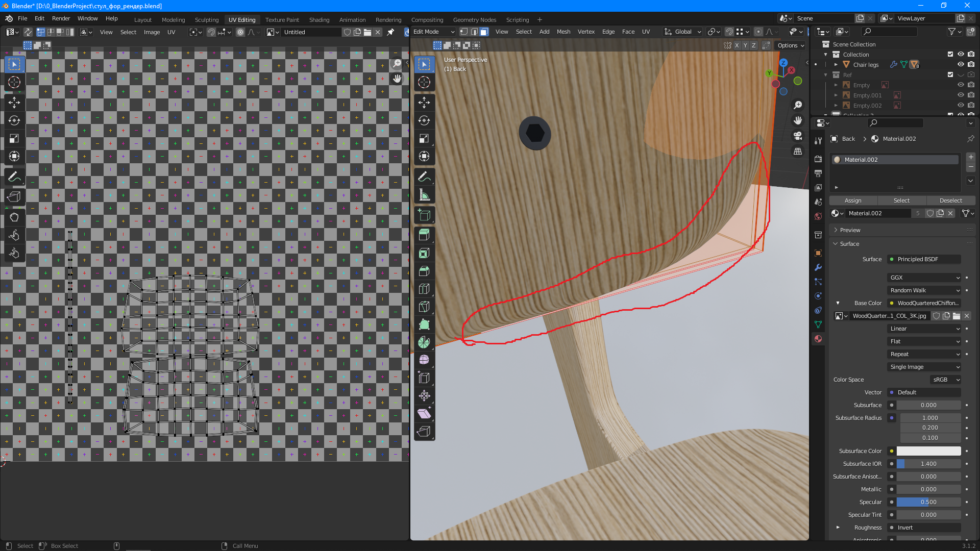Open the GGX distribution dropdown
Viewport: 980px width, 551px height.
pyautogui.click(x=924, y=278)
